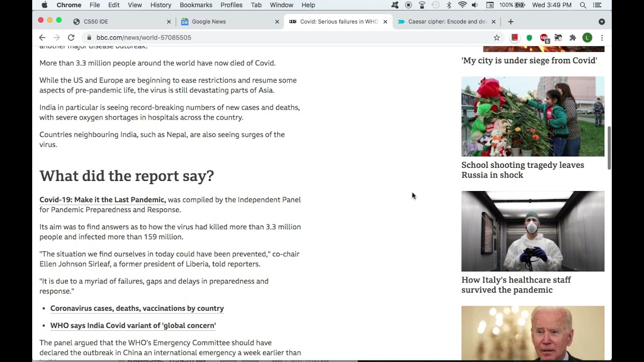Image resolution: width=644 pixels, height=362 pixels.
Task: Close the Caesar cipher tab
Action: click(494, 22)
